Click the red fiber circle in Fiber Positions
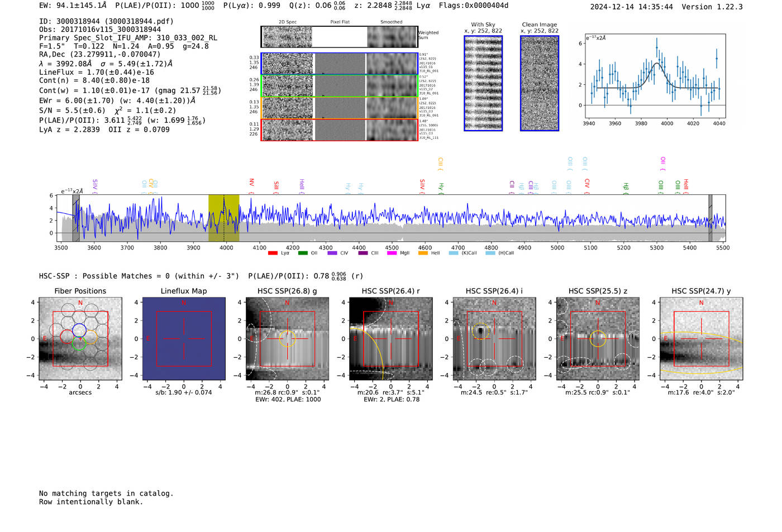782x532 pixels. tap(67, 337)
